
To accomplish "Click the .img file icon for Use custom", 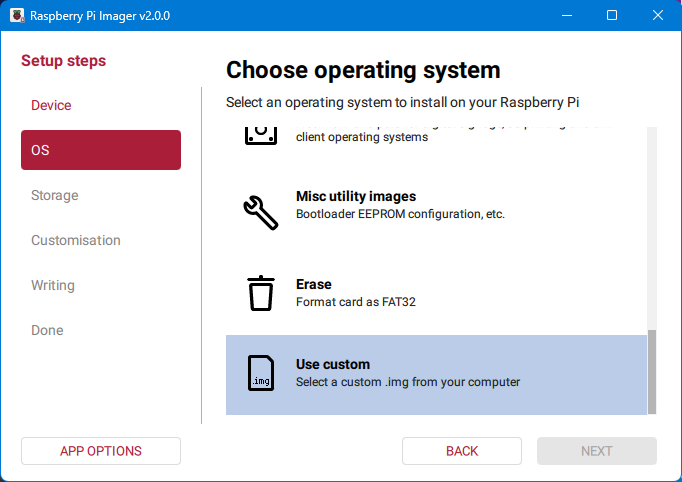I will pos(261,373).
